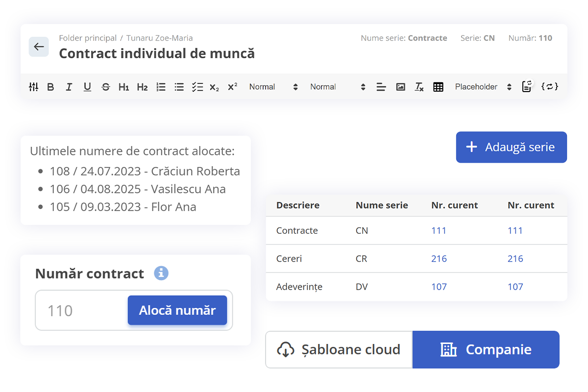Screen dimensions: 588x392
Task: Insert a numbered list
Action: [x=161, y=87]
